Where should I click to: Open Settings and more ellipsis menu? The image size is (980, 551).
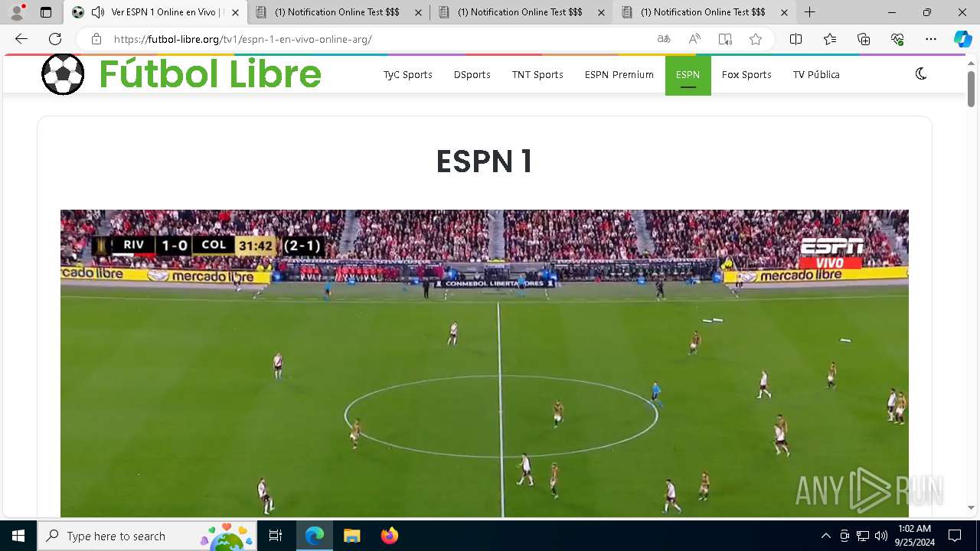coord(931,39)
